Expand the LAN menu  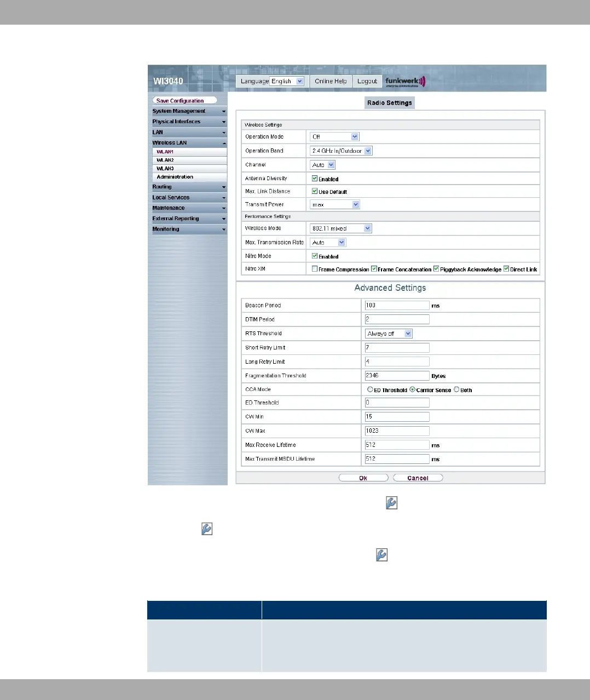pos(189,132)
